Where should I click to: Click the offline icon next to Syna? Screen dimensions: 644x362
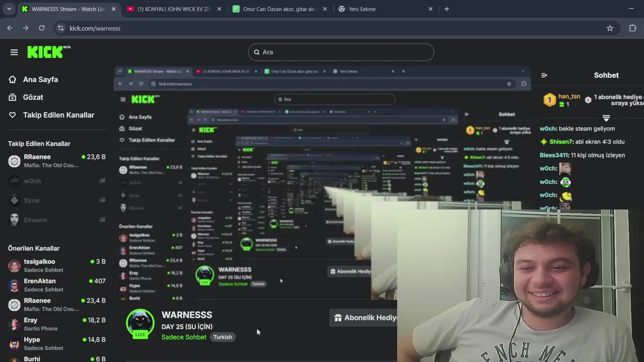pos(102,200)
